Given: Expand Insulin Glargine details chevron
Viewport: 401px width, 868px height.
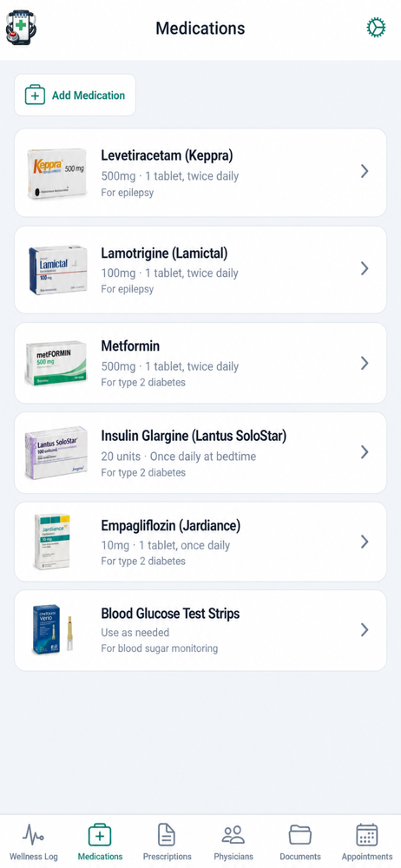Looking at the screenshot, I should click(x=365, y=452).
